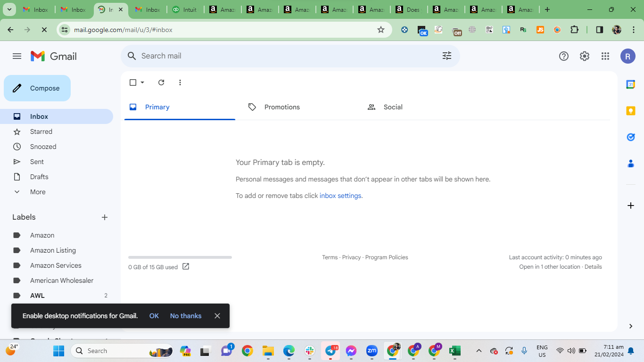Open Google Tasks side panel
The width and height of the screenshot is (644, 362).
click(631, 137)
